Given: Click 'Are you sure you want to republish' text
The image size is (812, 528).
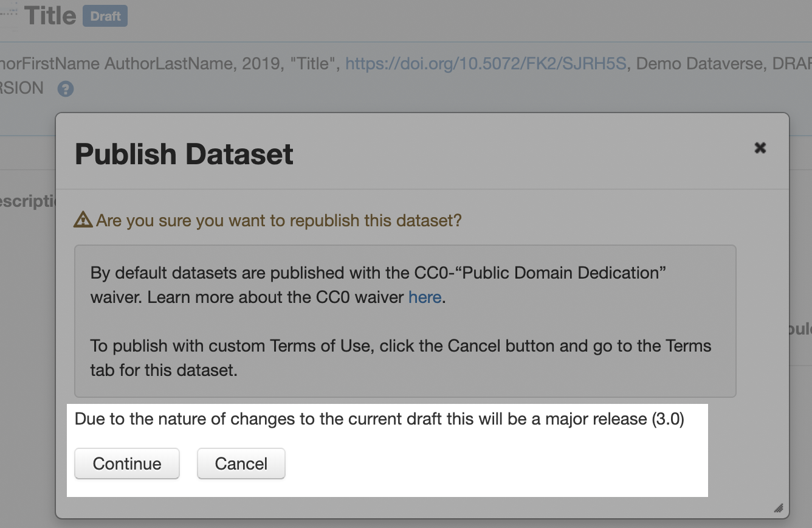Looking at the screenshot, I should [279, 220].
